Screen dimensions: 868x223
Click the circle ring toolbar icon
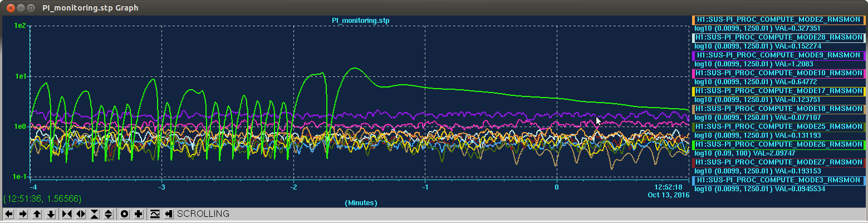pos(125,214)
